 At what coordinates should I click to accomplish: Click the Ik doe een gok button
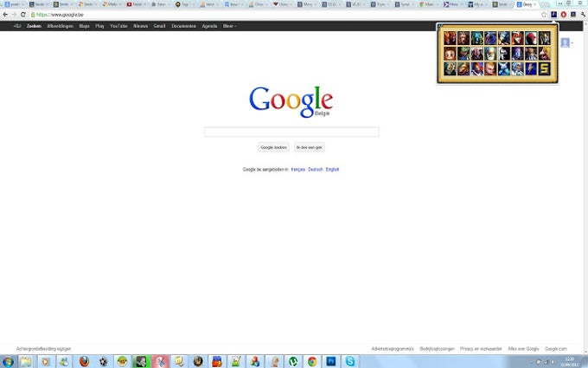tap(310, 147)
